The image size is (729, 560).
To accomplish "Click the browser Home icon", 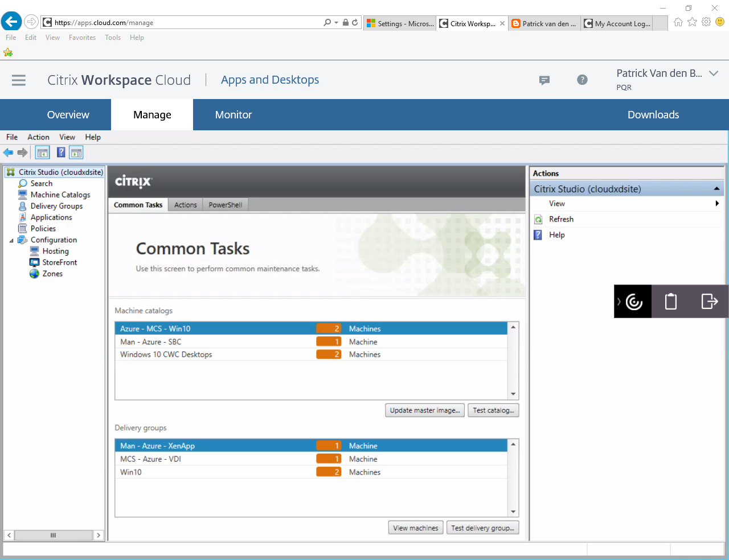I will tap(678, 22).
